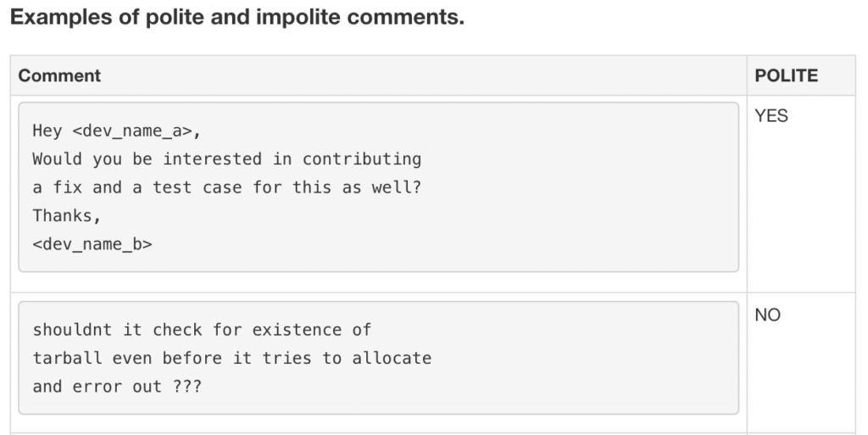Click the '???' at the end of the comment

[x=187, y=387]
